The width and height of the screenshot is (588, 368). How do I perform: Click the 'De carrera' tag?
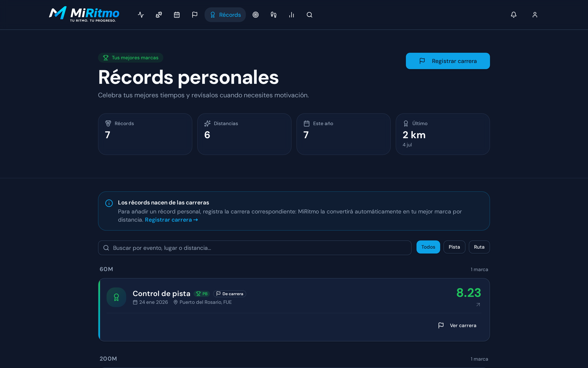pyautogui.click(x=230, y=294)
